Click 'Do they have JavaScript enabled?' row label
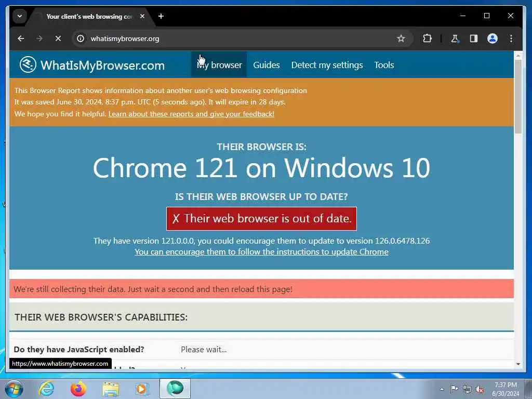Viewport: 532px width, 399px height. [79, 350]
